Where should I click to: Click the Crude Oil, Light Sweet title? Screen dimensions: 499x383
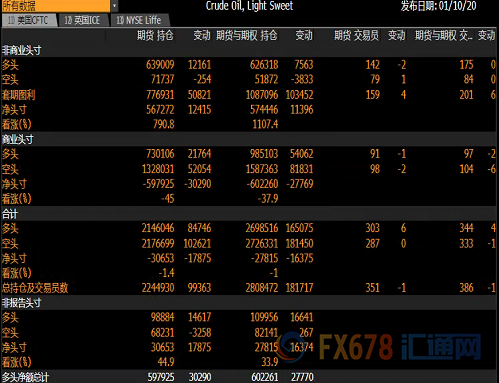coord(249,6)
